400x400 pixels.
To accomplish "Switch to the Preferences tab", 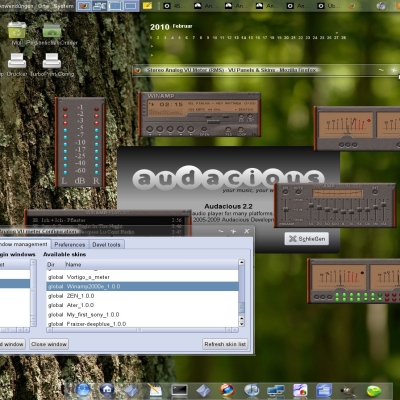I will (70, 244).
